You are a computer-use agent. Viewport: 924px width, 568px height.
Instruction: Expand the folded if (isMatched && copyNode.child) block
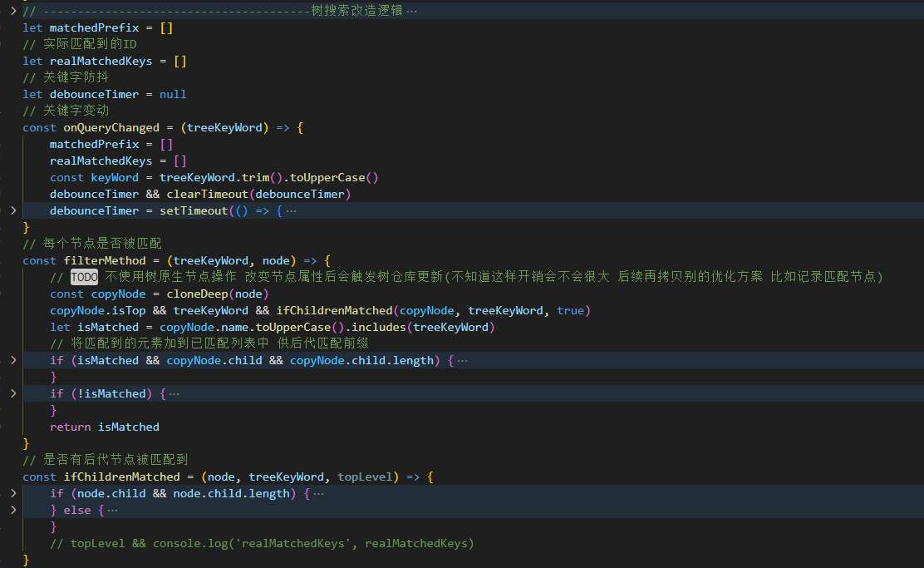click(x=12, y=360)
